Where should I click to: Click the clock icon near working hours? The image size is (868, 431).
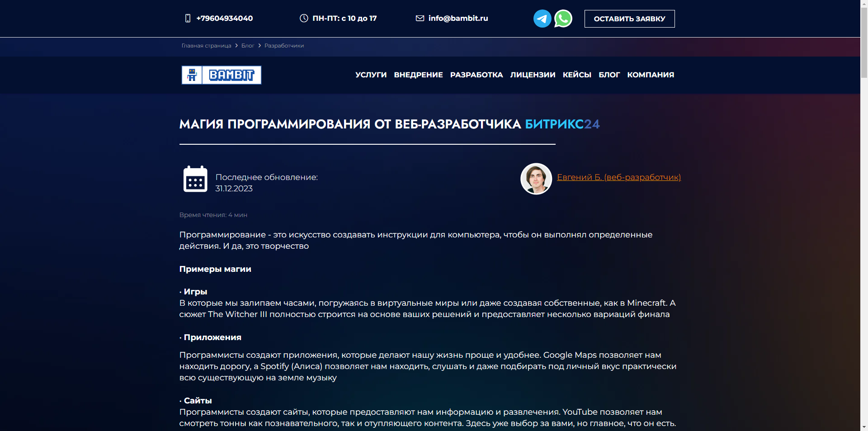[304, 18]
